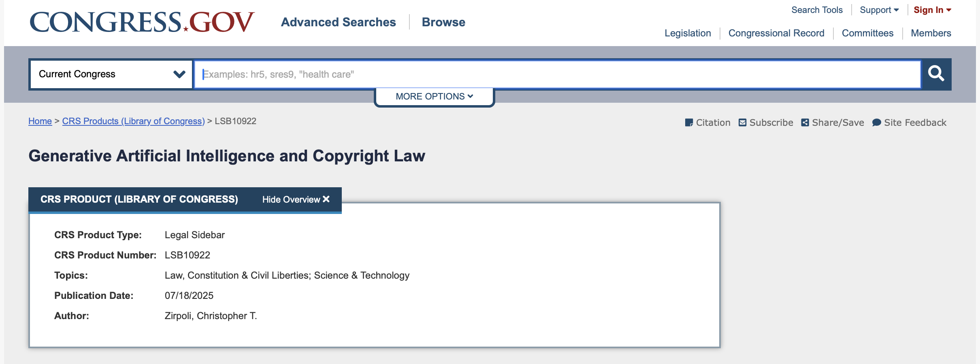Click the Home breadcrumb link
The width and height of the screenshot is (980, 364).
tap(40, 121)
